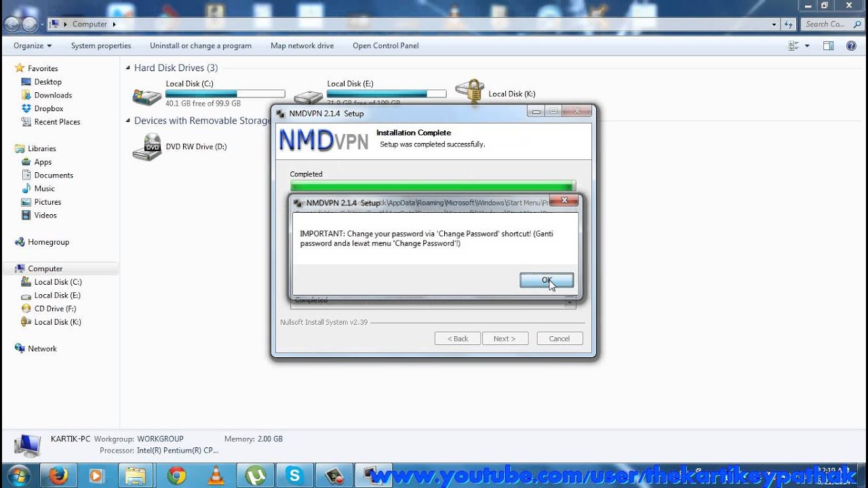The width and height of the screenshot is (868, 488).
Task: Click Uninstall or change a program
Action: pos(201,45)
